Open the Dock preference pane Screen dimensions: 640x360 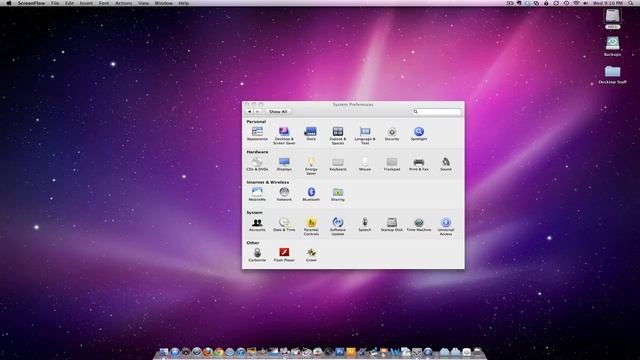[x=311, y=134]
